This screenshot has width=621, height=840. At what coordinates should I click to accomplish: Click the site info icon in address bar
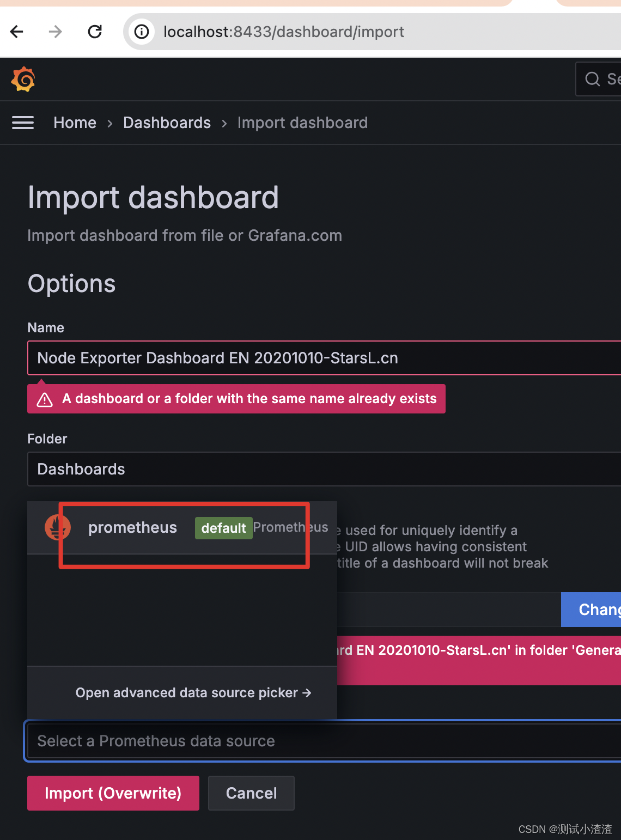pyautogui.click(x=142, y=32)
